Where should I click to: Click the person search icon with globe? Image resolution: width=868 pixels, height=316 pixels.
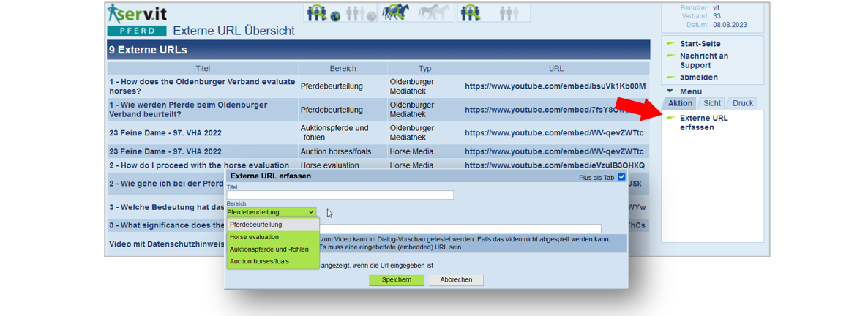(318, 12)
